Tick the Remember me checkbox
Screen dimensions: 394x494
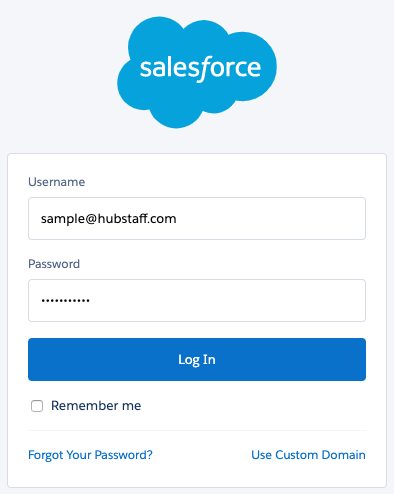click(x=37, y=406)
